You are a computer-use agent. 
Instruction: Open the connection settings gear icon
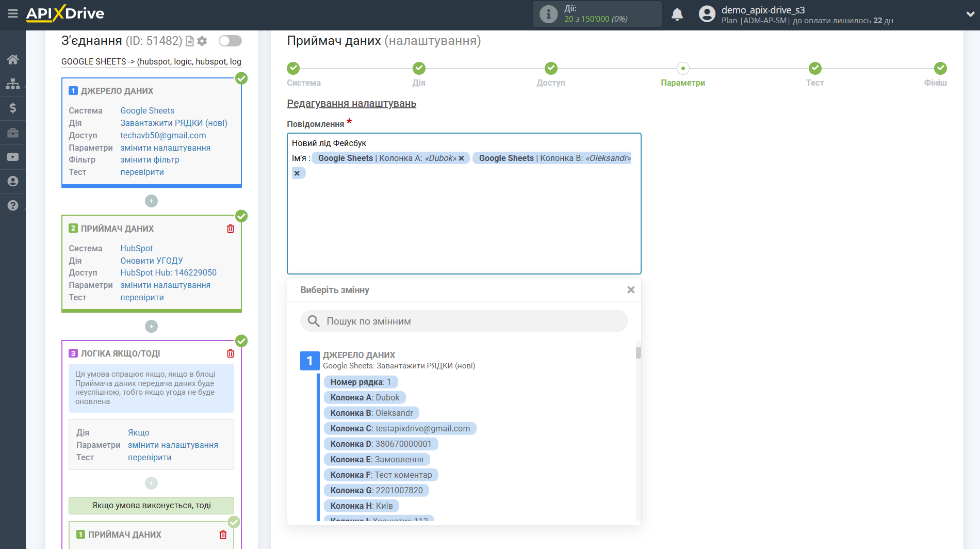[202, 41]
